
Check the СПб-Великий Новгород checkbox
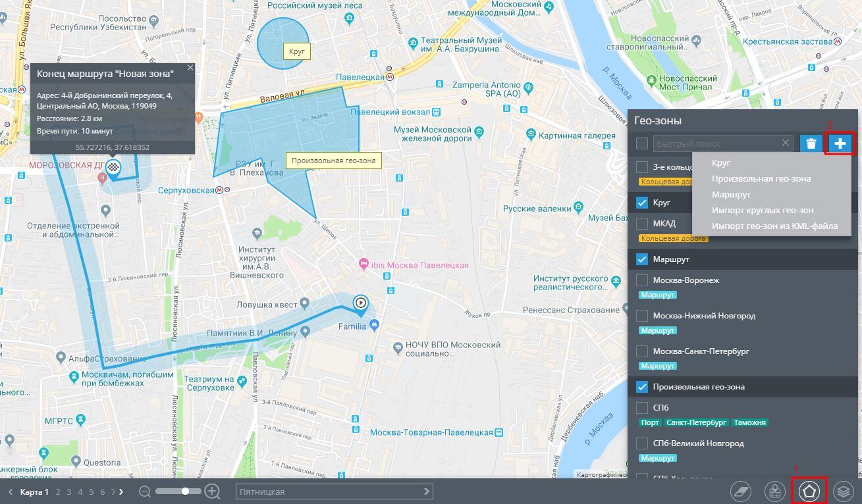tap(642, 443)
